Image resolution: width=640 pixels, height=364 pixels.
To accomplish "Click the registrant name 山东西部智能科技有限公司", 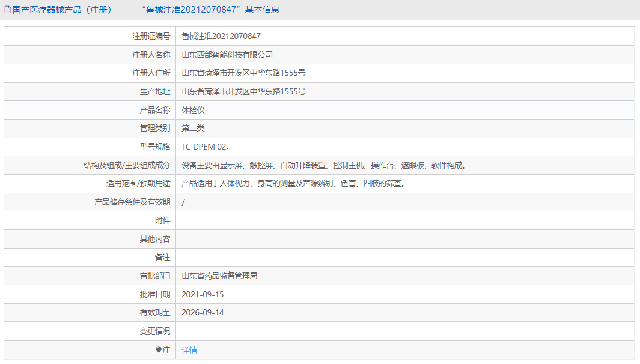I will [227, 55].
